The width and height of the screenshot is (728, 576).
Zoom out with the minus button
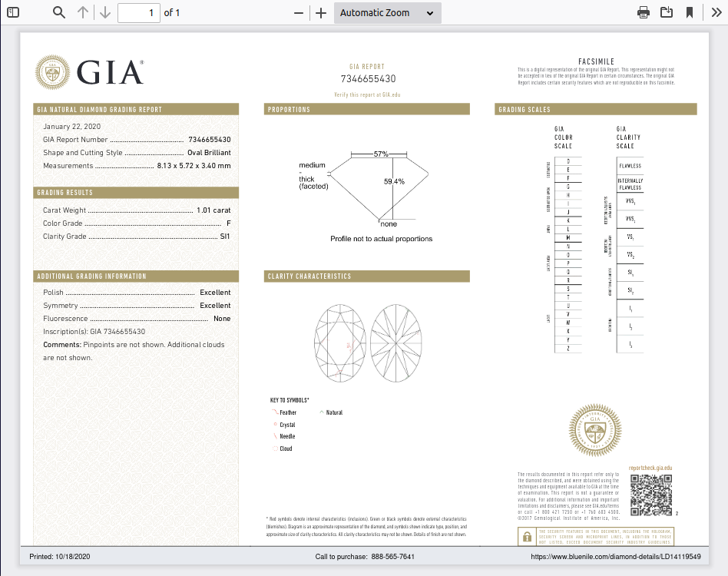pos(299,13)
